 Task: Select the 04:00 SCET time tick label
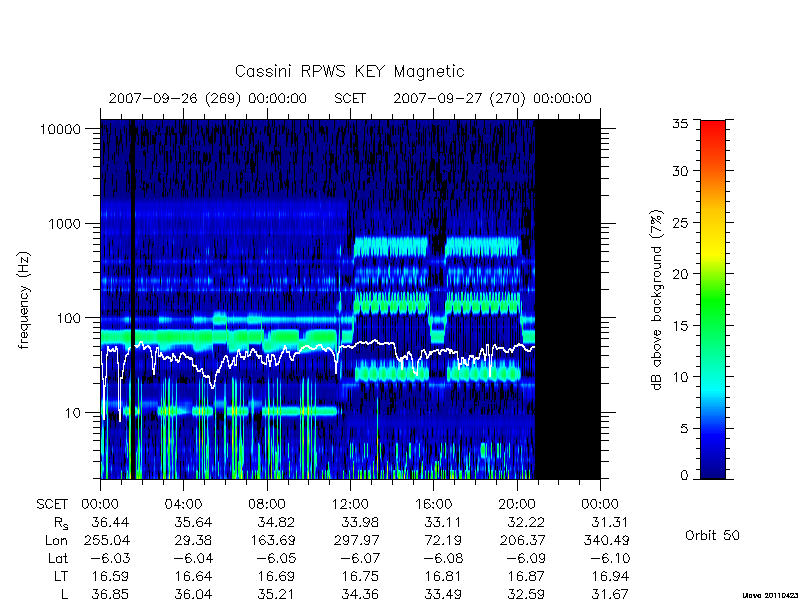(183, 505)
